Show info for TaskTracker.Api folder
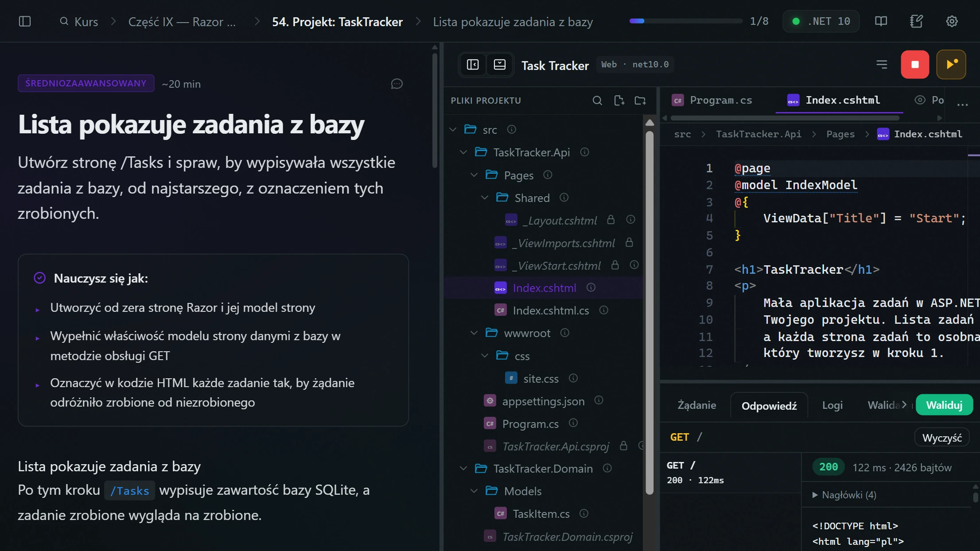This screenshot has height=551, width=980. (x=584, y=152)
